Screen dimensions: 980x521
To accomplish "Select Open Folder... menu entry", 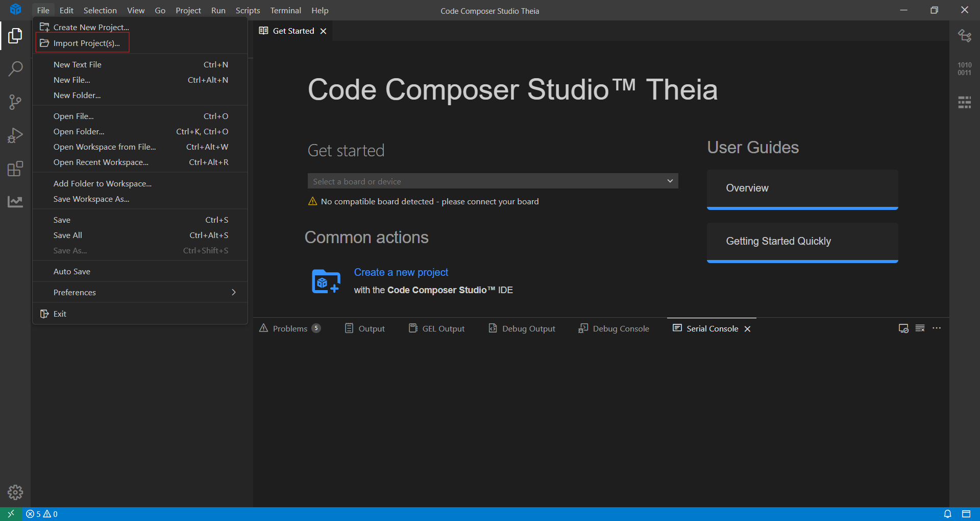I will [140, 132].
